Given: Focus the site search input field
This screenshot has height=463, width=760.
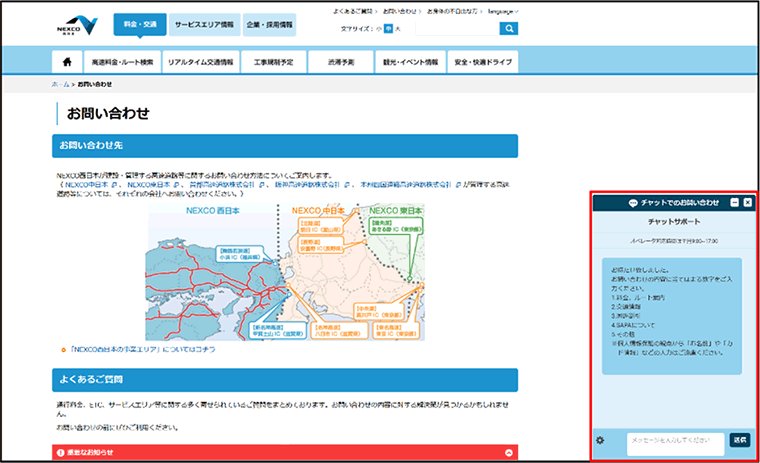Looking at the screenshot, I should (457, 29).
